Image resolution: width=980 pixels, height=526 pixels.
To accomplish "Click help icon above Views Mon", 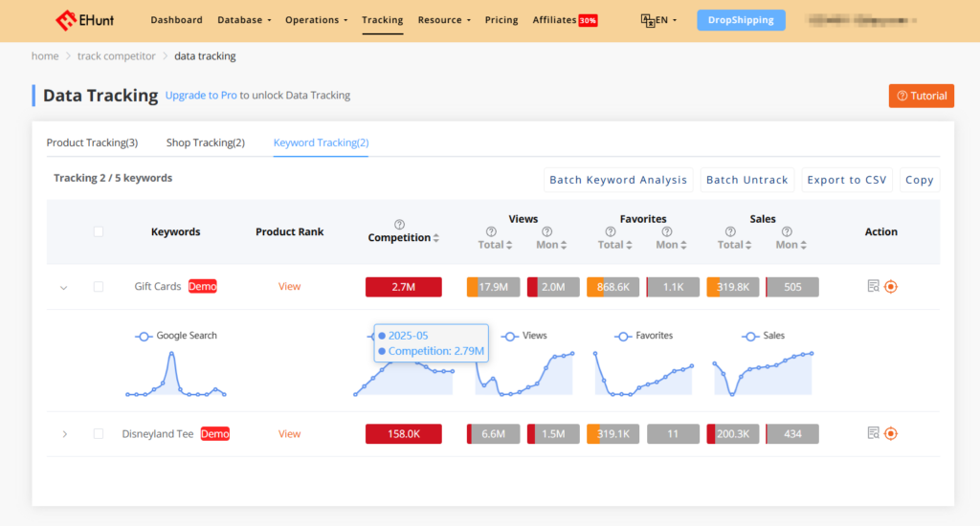I will pos(546,231).
